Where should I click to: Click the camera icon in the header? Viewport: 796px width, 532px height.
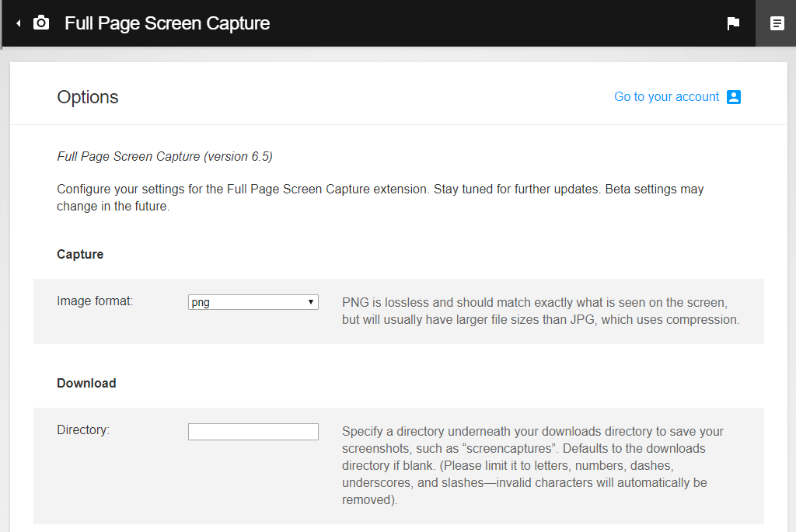(x=41, y=23)
